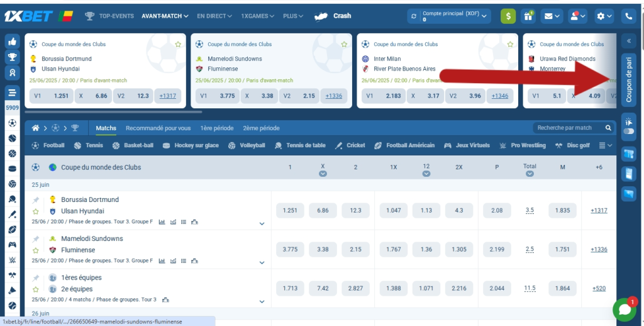Select the volleyball icon in left sidebar
Image resolution: width=644 pixels, height=326 pixels.
12,184
